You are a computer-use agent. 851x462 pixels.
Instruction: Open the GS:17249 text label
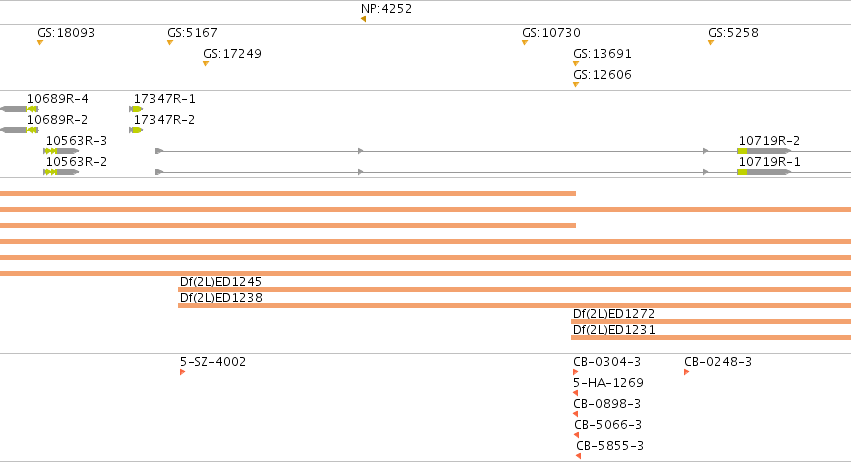click(x=232, y=54)
